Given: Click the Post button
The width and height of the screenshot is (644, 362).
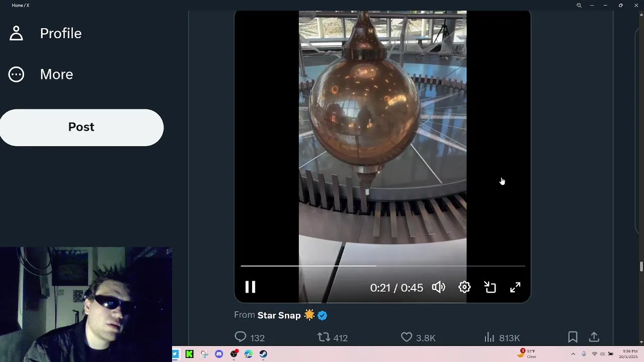Looking at the screenshot, I should (x=82, y=127).
